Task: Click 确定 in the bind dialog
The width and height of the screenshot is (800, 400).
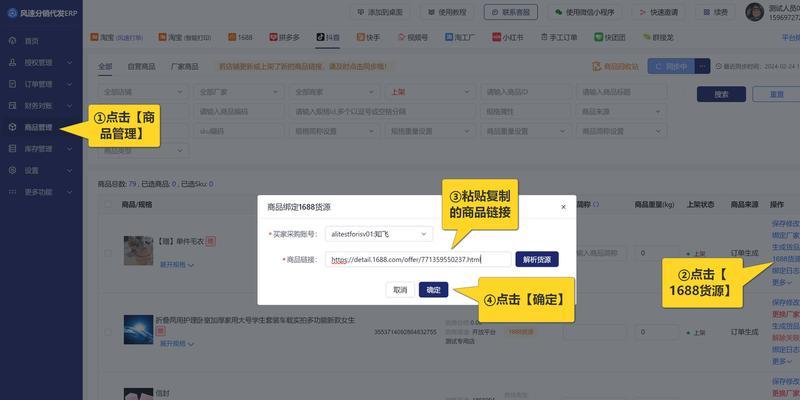Action: pos(433,290)
